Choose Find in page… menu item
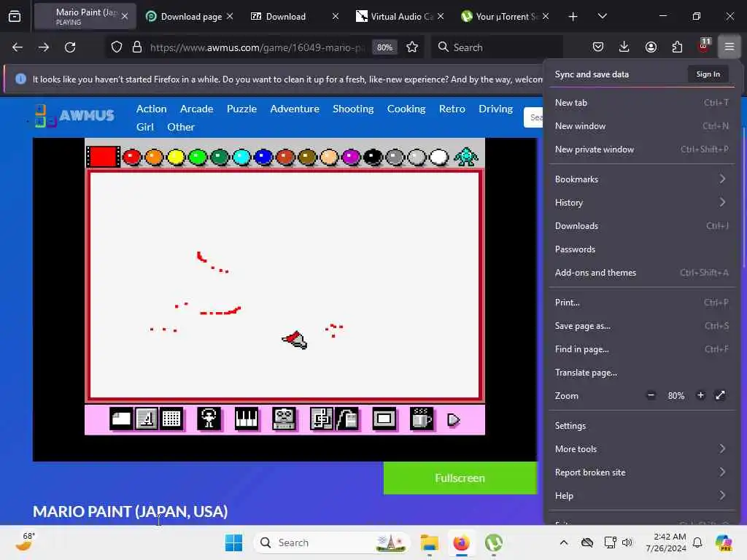Viewport: 747px width, 560px height. (641, 349)
